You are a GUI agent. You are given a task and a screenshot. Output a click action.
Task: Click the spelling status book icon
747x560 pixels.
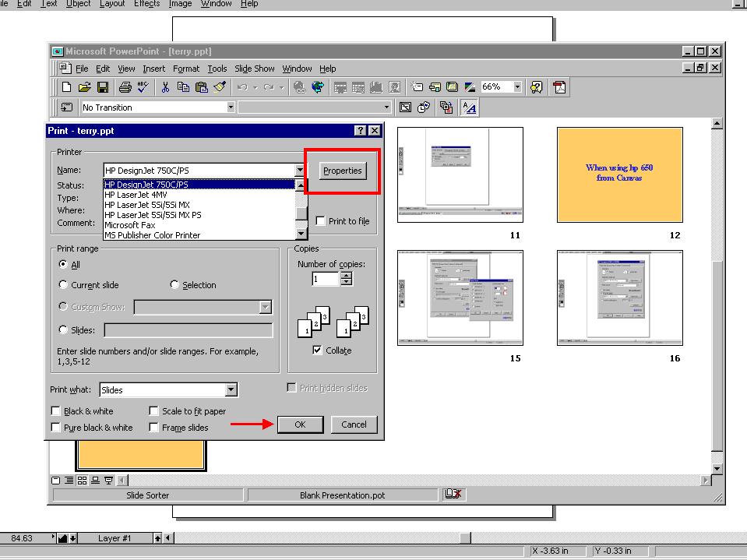[453, 495]
